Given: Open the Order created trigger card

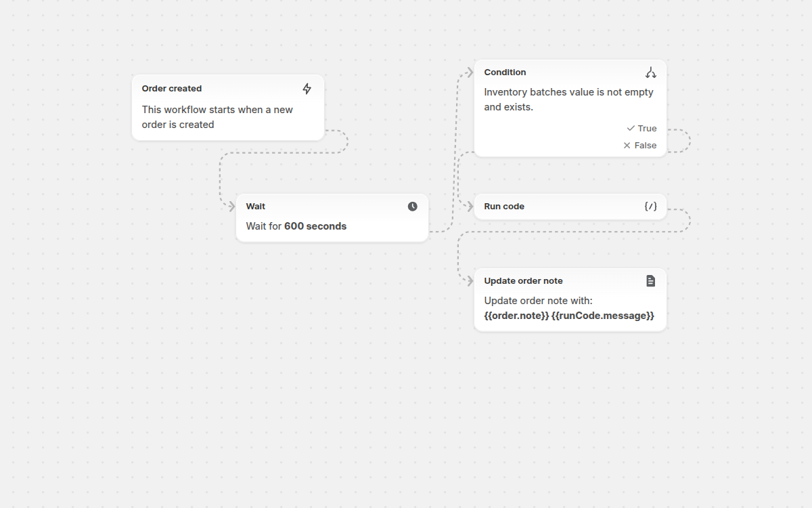Looking at the screenshot, I should 228,107.
